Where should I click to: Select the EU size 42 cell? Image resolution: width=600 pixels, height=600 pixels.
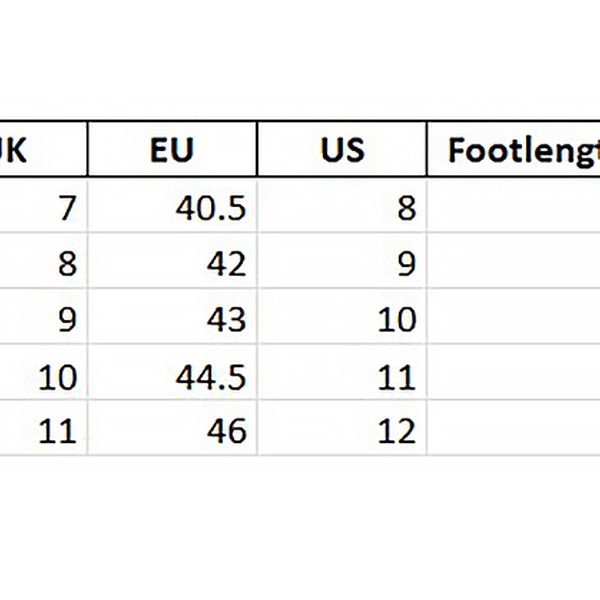click(x=172, y=264)
